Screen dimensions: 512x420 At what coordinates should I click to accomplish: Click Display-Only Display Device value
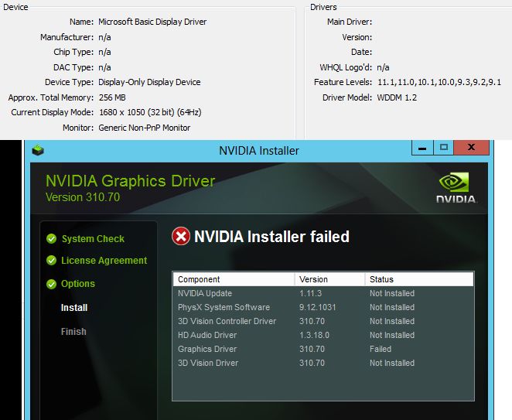pos(149,82)
